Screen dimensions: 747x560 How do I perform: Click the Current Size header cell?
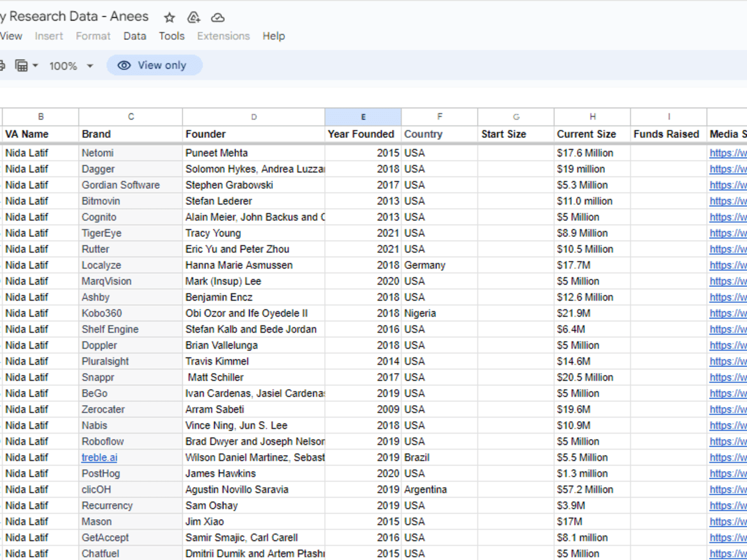(x=593, y=134)
